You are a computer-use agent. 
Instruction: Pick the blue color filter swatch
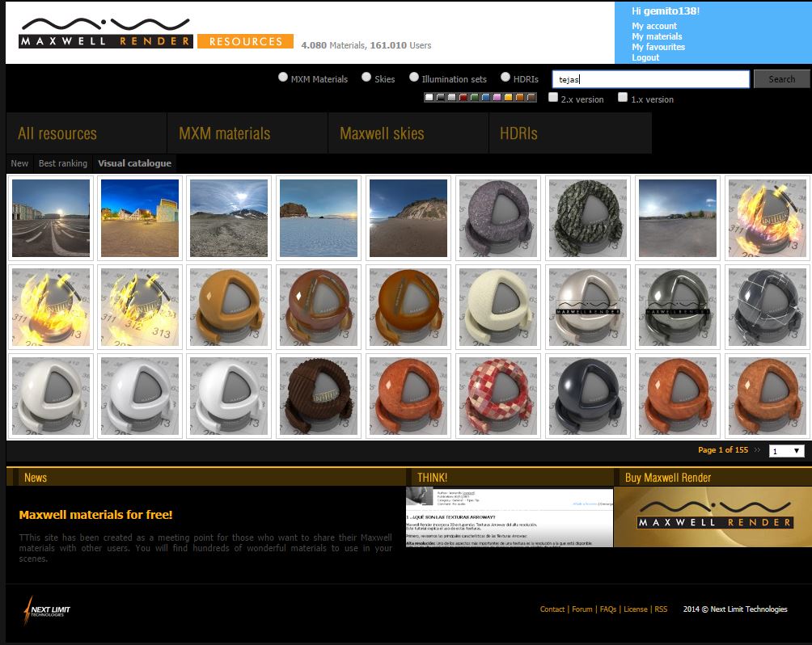tap(486, 98)
